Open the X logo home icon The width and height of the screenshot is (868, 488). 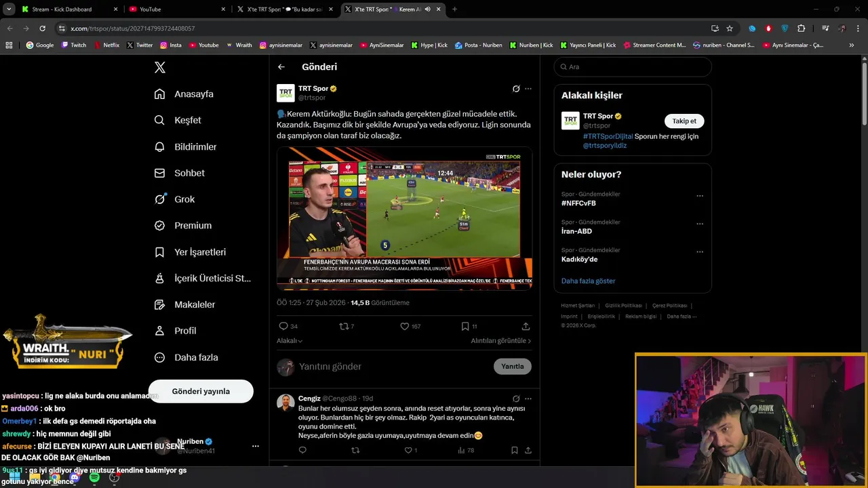pos(160,67)
